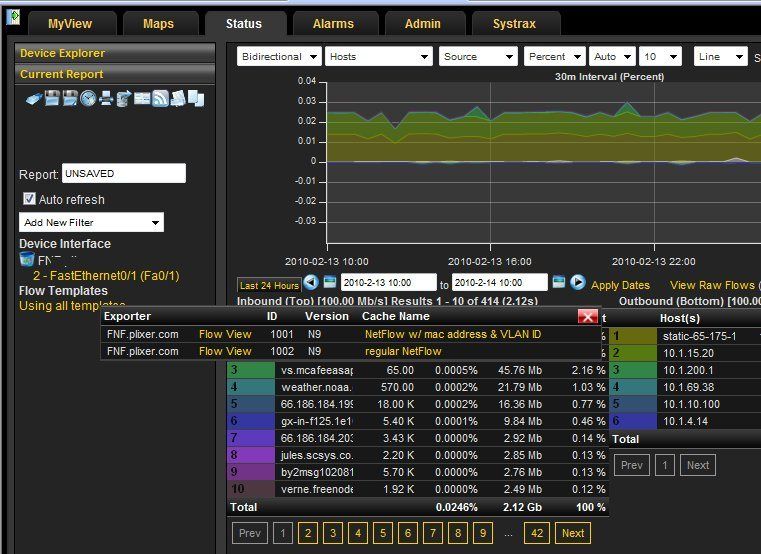The image size is (761, 554).
Task: Open the Auto interval dropdown
Action: [612, 57]
